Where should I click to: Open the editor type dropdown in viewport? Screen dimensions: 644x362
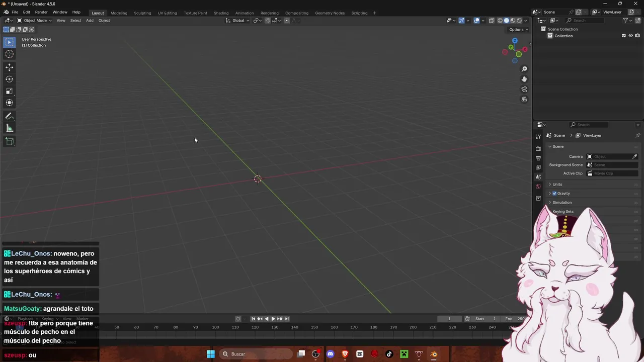9,20
